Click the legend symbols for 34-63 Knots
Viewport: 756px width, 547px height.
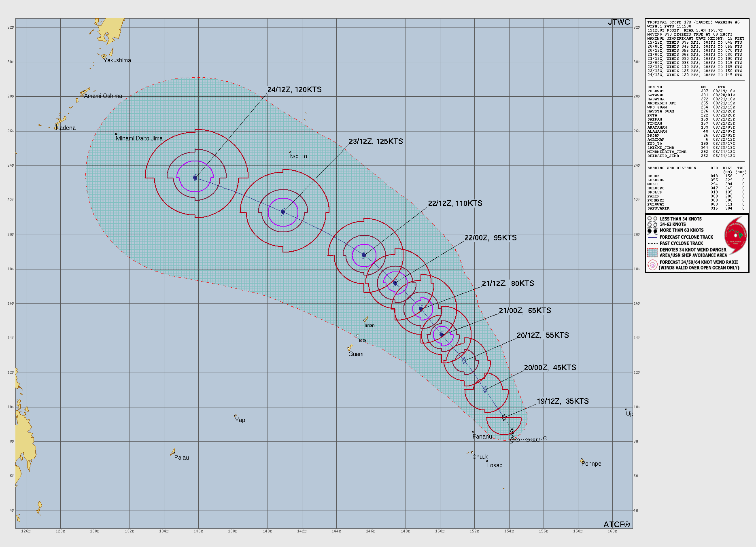pyautogui.click(x=652, y=225)
